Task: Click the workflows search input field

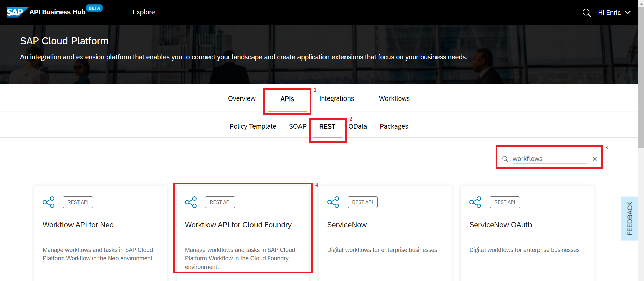Action: (549, 159)
